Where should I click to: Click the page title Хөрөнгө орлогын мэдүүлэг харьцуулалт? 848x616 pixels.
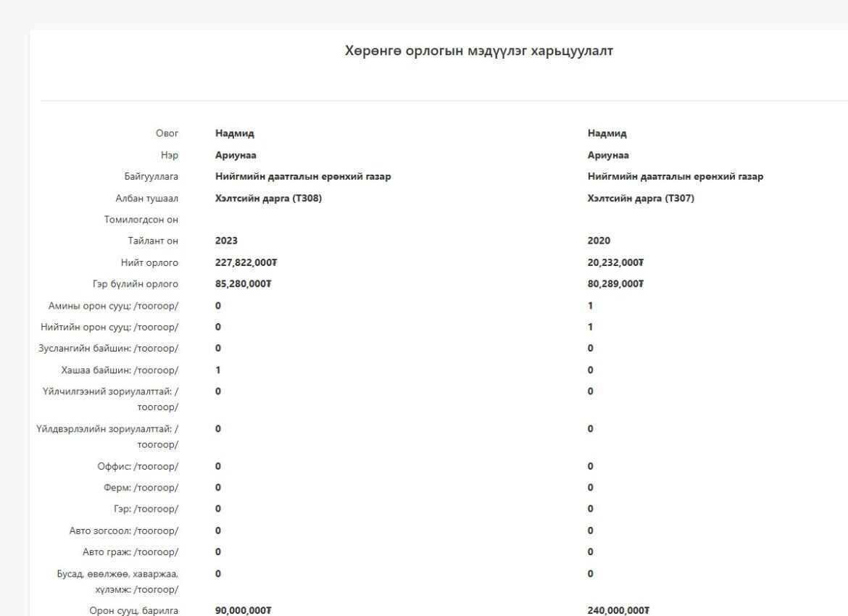point(478,51)
